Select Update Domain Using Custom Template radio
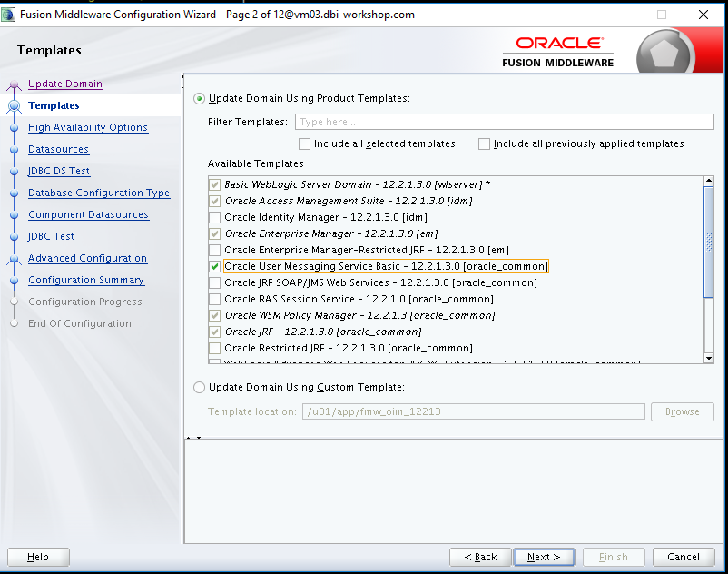Viewport: 728px width, 574px height. 199,387
